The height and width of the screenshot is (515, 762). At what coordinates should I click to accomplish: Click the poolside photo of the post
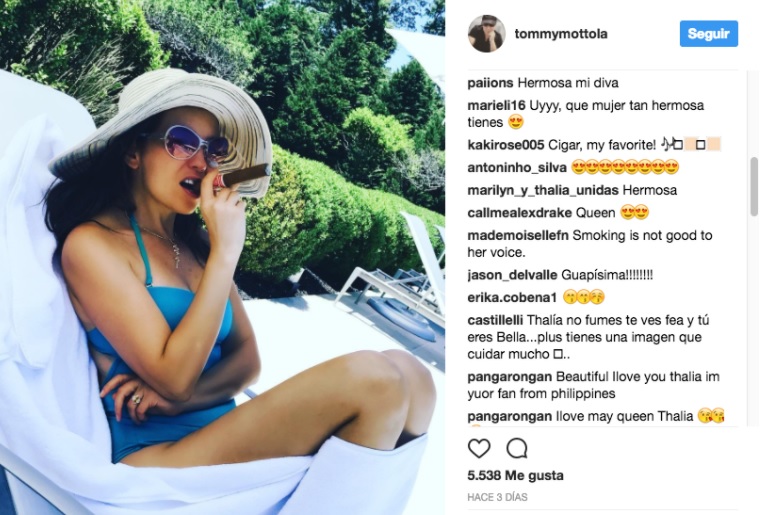(222, 258)
